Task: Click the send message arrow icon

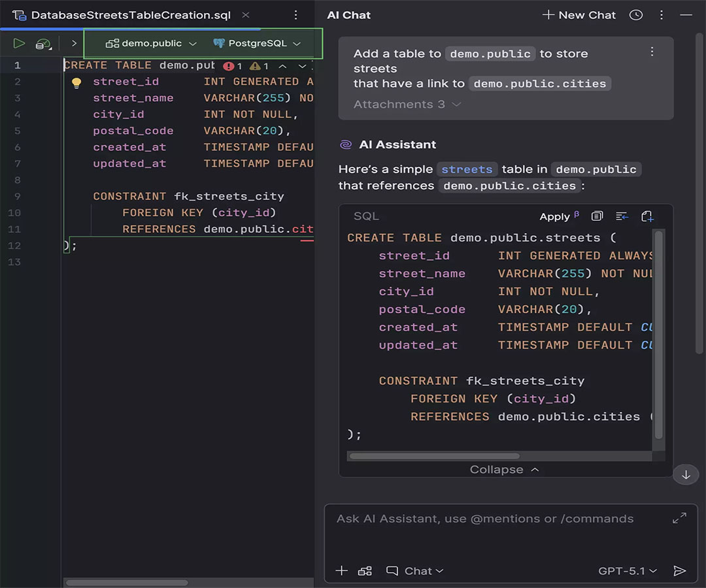Action: pos(680,571)
